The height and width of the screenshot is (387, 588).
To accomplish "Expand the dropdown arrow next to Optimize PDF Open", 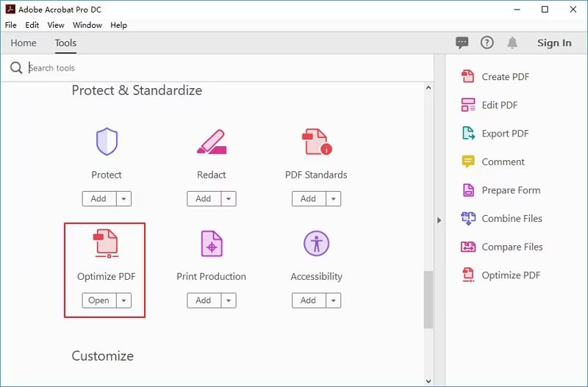I will (123, 300).
